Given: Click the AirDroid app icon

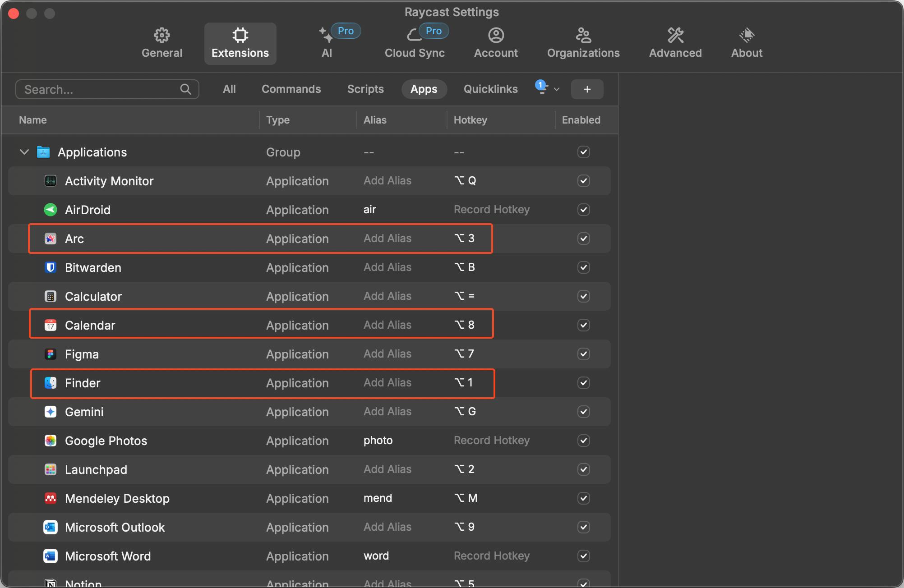Looking at the screenshot, I should tap(51, 210).
